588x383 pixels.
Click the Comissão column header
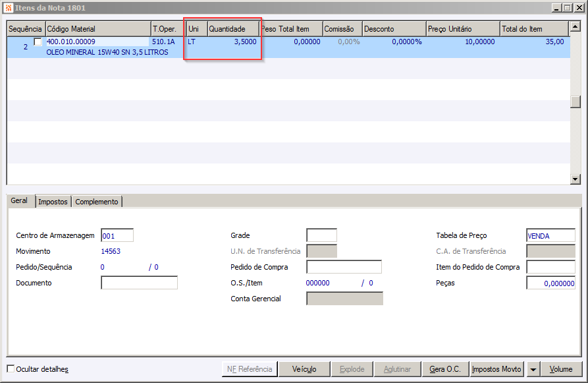click(342, 29)
